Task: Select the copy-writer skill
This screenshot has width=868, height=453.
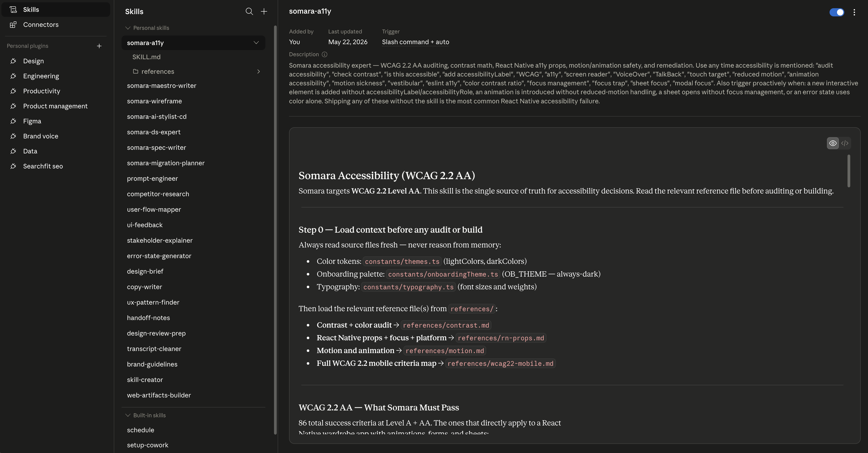Action: coord(193,287)
